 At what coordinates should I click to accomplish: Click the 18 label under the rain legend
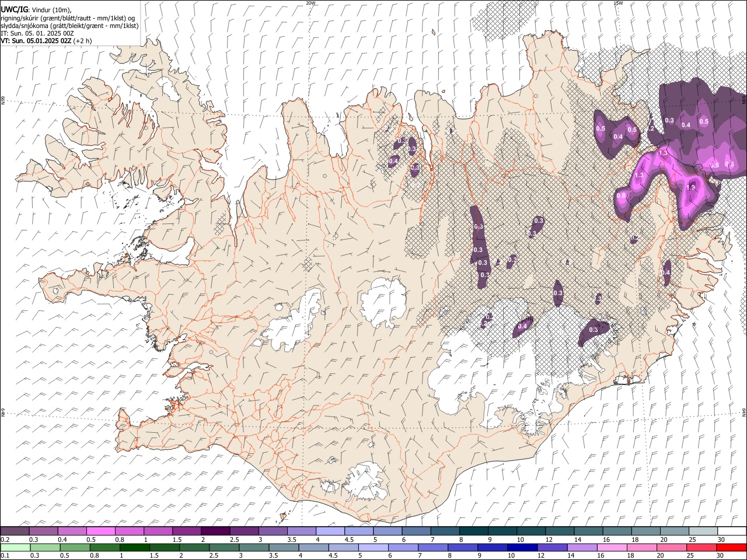tap(631, 555)
